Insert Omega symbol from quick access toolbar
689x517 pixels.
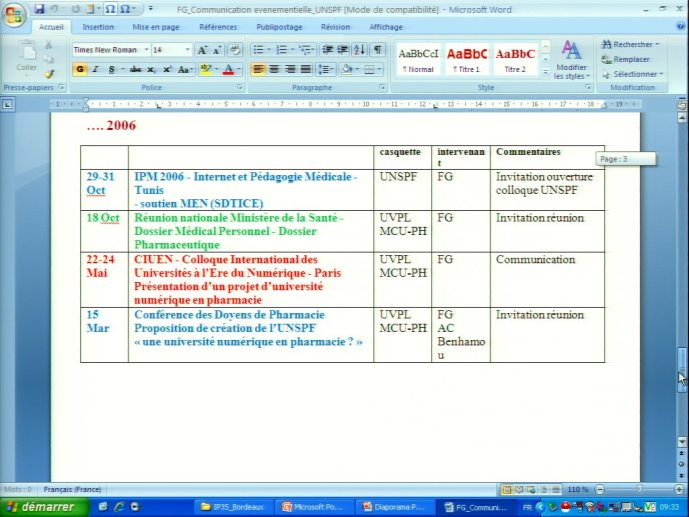pos(110,9)
